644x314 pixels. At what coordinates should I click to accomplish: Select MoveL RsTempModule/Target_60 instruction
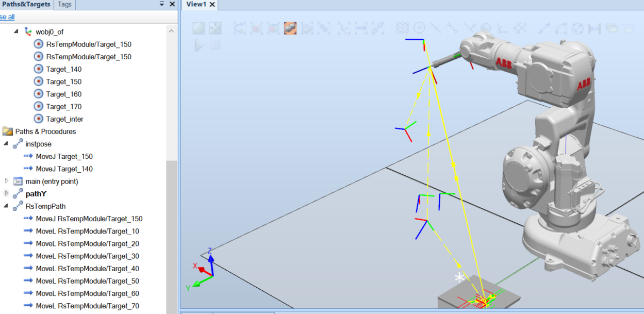[87, 293]
